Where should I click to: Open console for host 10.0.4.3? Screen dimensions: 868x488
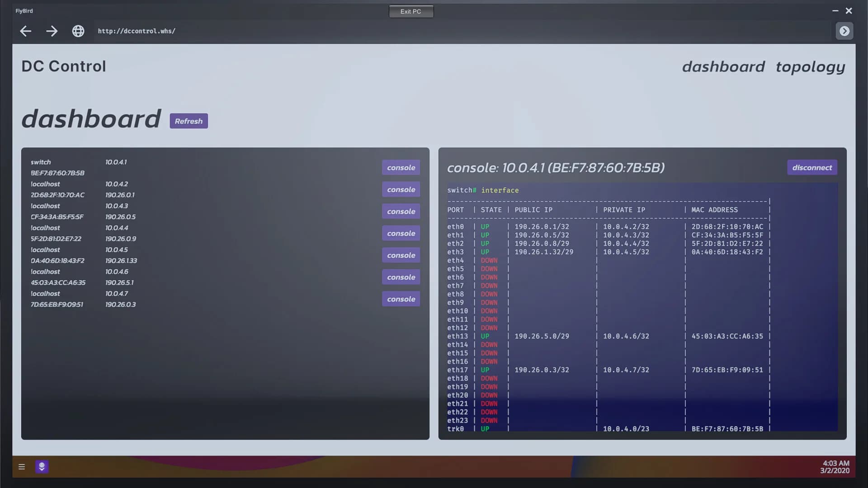tap(401, 211)
